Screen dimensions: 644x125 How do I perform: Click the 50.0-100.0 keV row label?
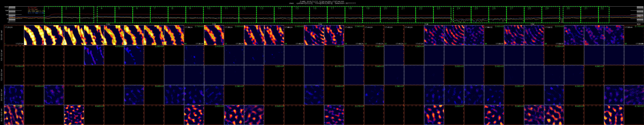point(2,115)
